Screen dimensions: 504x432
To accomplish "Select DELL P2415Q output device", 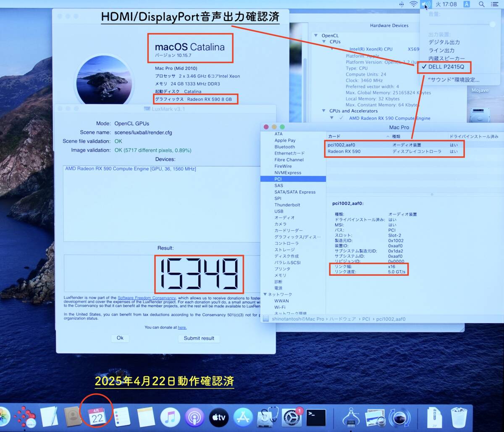I will coord(446,67).
